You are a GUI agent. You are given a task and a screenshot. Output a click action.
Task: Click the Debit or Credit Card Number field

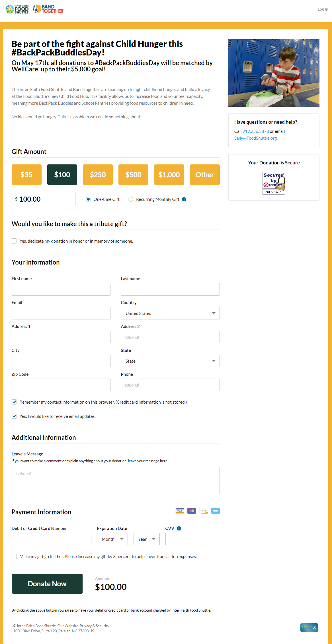click(52, 539)
